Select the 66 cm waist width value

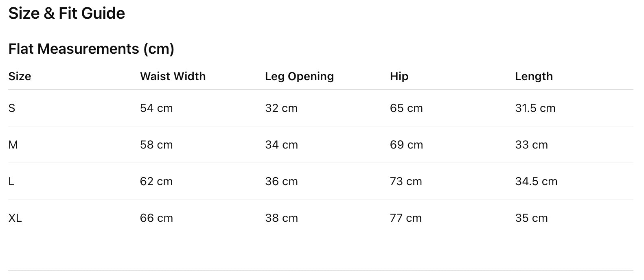pyautogui.click(x=156, y=218)
